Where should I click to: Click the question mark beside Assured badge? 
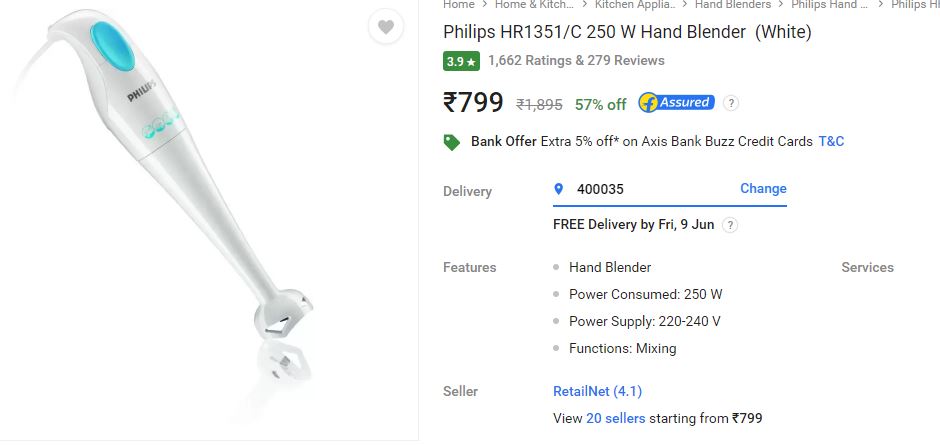coord(730,103)
